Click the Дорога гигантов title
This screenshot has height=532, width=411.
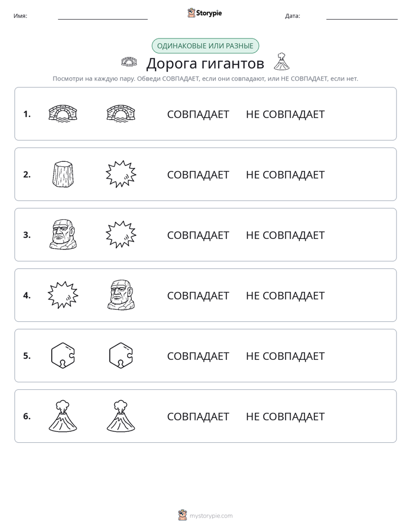click(205, 63)
